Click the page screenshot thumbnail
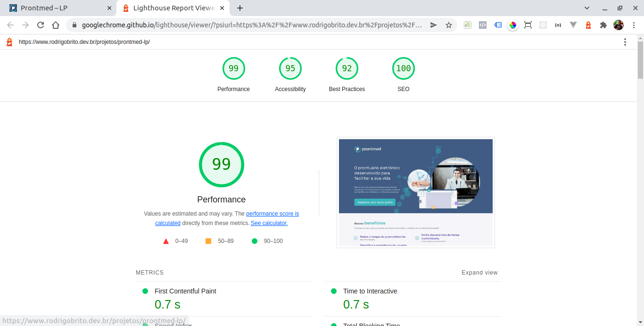The image size is (644, 326). 415,192
